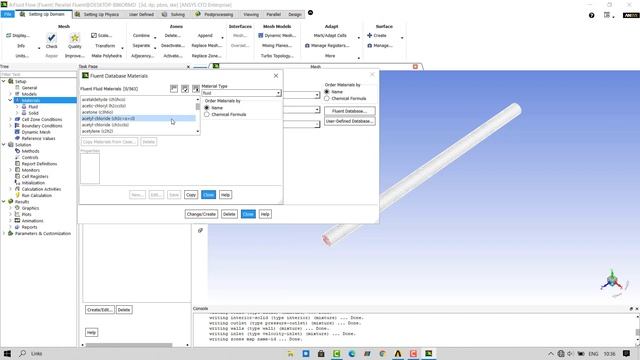Expand Parameters & Customization node

(x=4, y=233)
